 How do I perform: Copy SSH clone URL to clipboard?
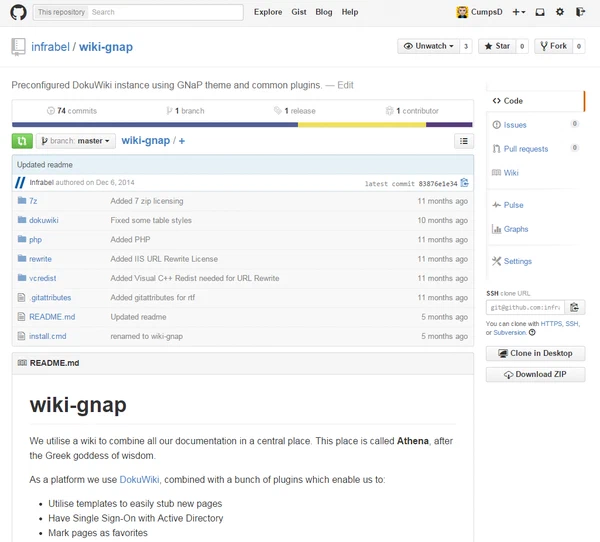[x=574, y=307]
